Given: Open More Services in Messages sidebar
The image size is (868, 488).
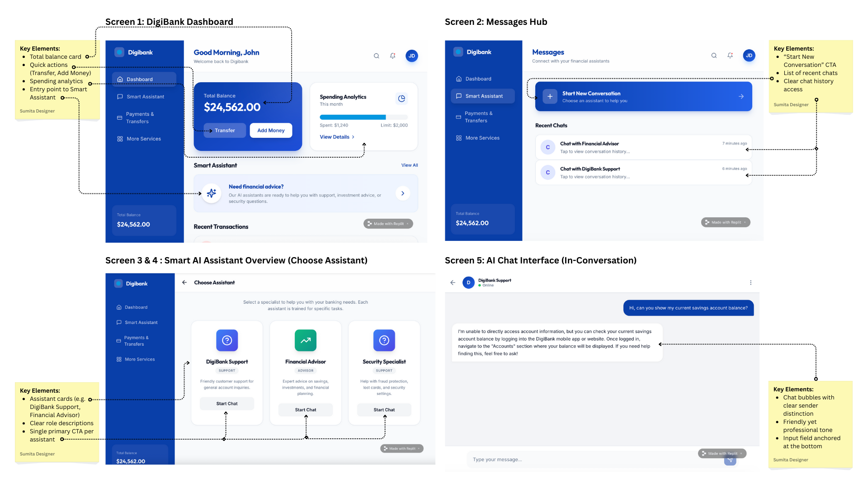Looking at the screenshot, I should [482, 138].
